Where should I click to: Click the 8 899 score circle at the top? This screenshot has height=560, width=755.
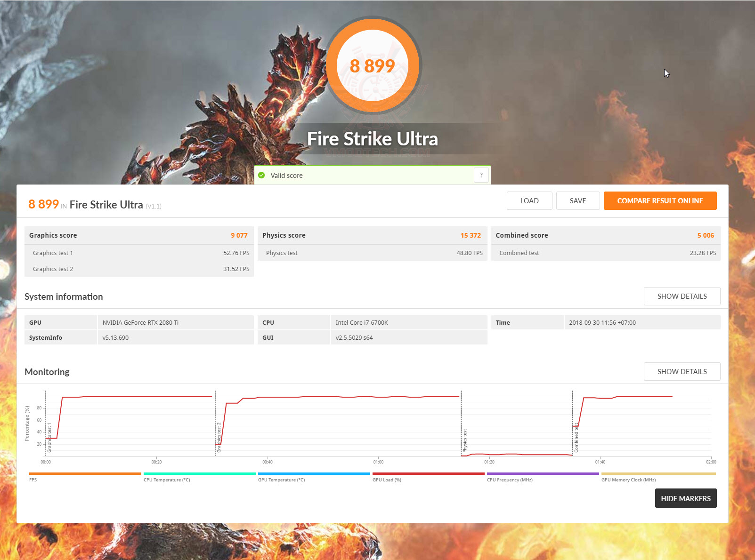point(373,66)
